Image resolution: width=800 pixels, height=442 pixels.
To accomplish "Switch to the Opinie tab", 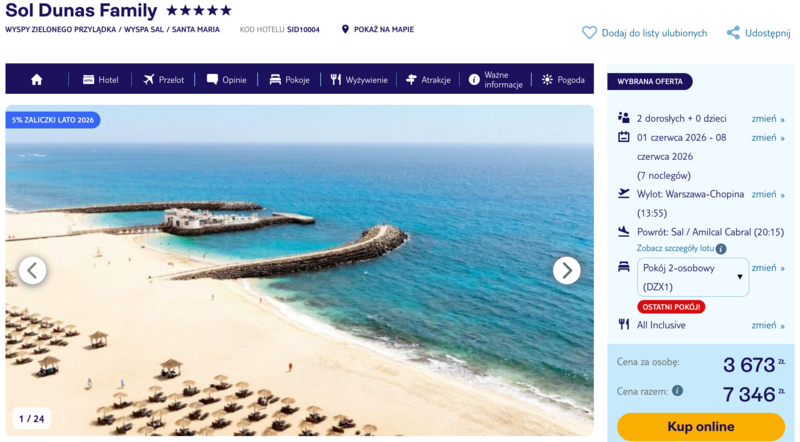I will click(227, 80).
